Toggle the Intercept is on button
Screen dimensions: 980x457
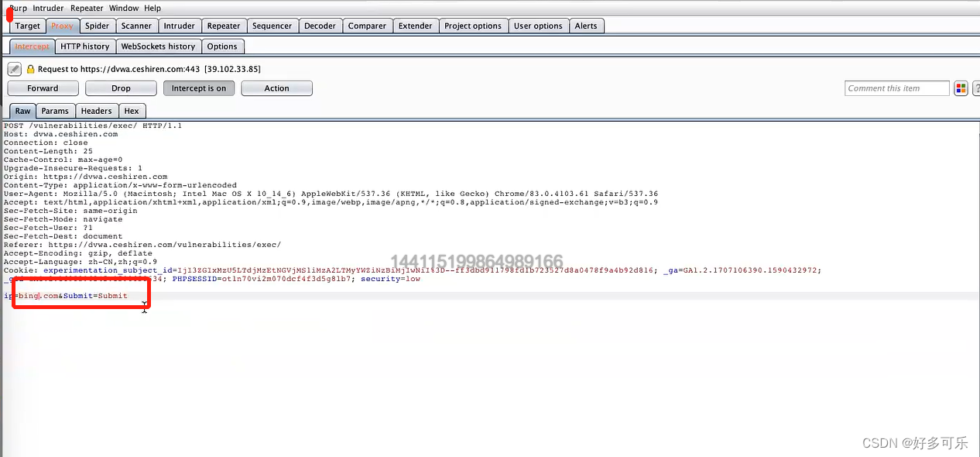click(x=199, y=88)
